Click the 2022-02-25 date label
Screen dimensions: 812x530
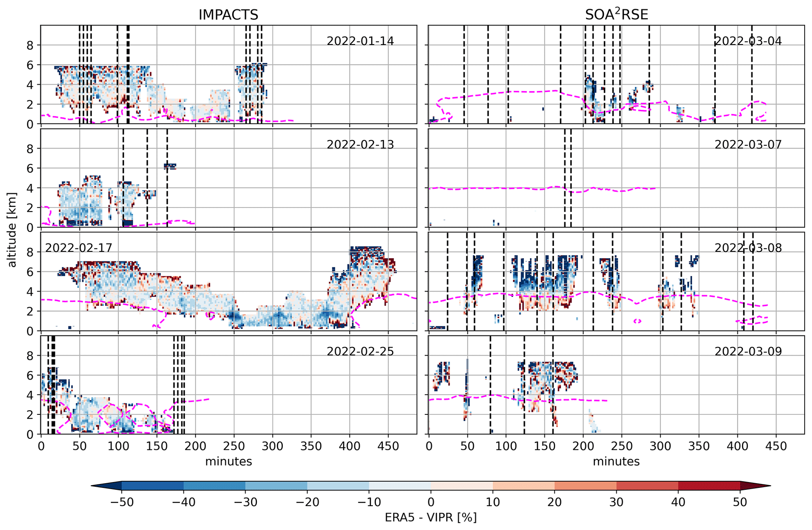pos(360,351)
